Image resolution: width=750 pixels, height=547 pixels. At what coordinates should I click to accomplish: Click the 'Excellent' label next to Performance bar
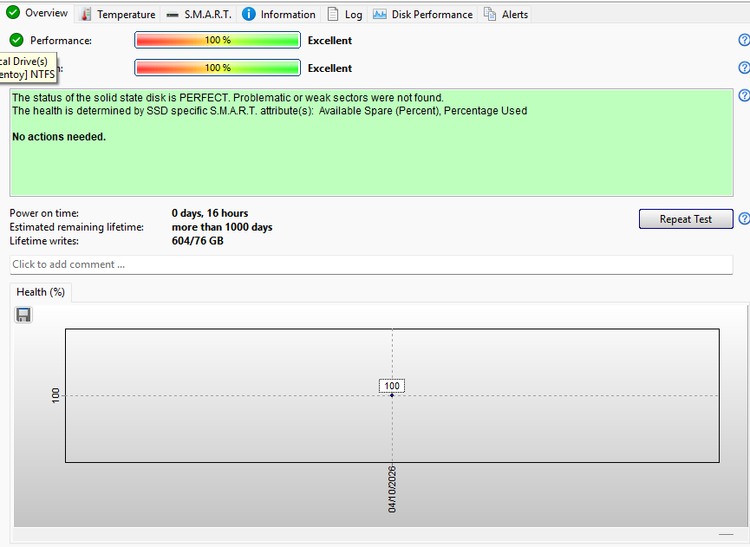coord(330,41)
